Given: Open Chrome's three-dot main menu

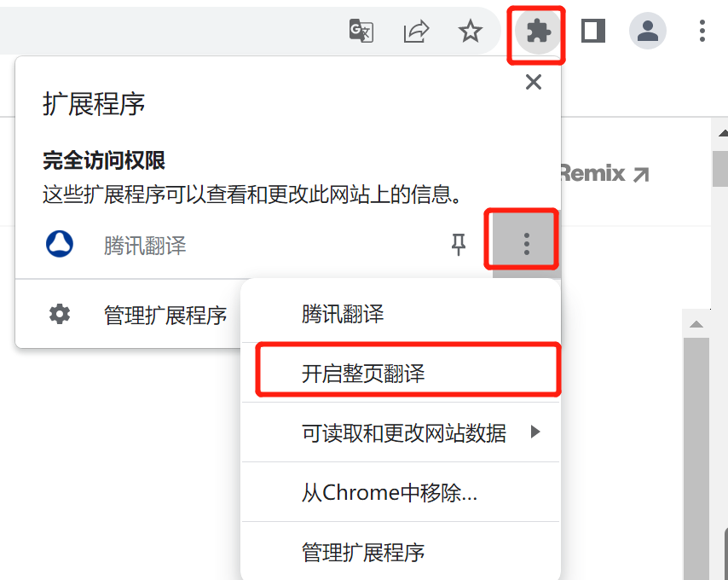Looking at the screenshot, I should tap(702, 31).
